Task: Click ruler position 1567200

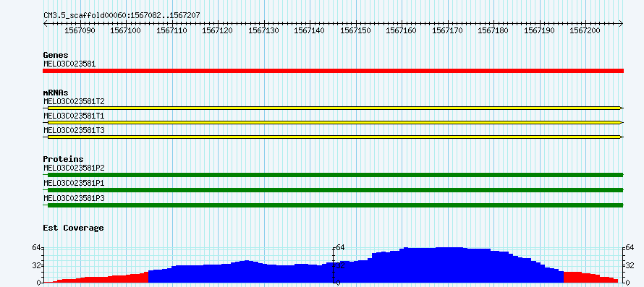Action: point(588,31)
